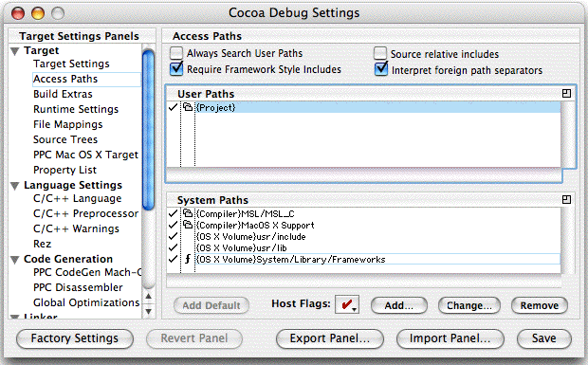
Task: Click framework f icon of Frameworks path
Action: (x=188, y=259)
